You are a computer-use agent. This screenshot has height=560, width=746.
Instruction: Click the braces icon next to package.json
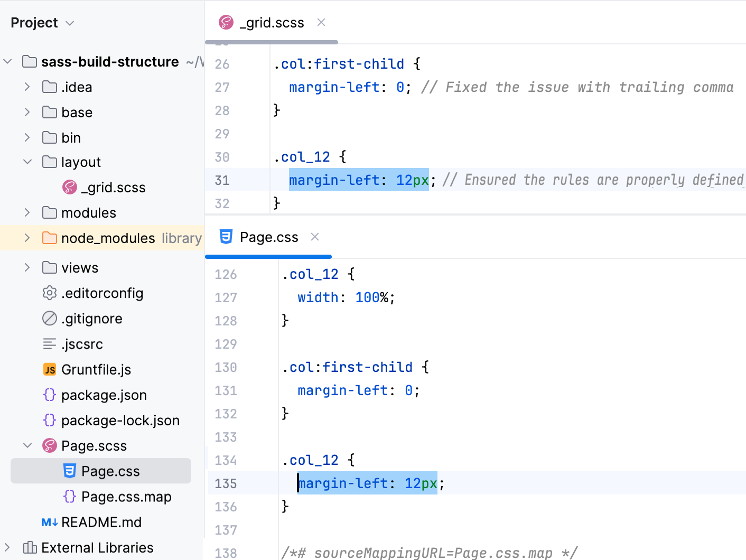pos(49,395)
